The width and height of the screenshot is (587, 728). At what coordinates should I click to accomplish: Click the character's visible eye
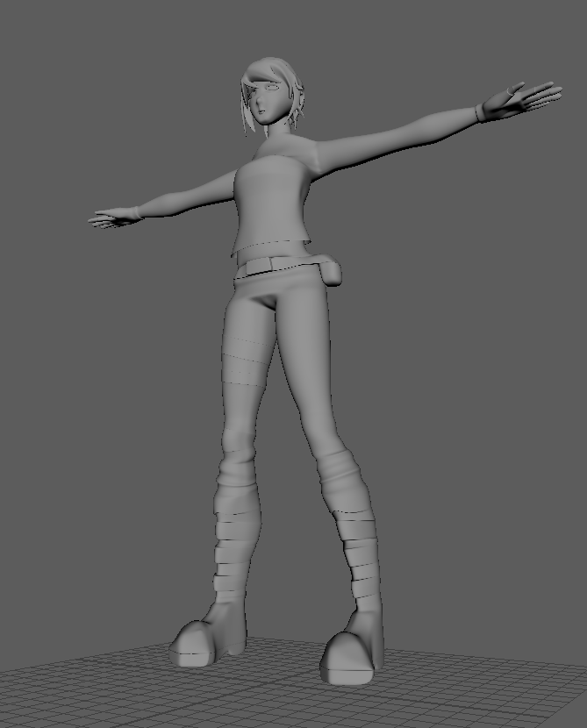pyautogui.click(x=271, y=87)
